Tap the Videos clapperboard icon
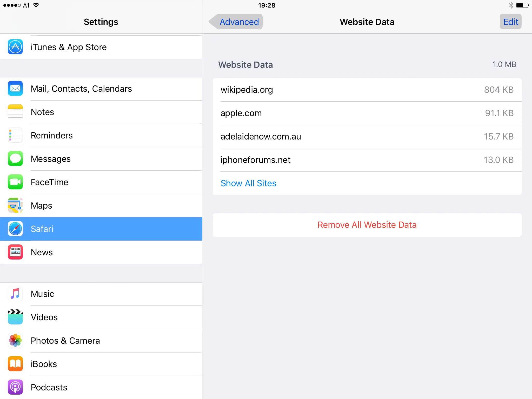This screenshot has width=532, height=399. [15, 317]
